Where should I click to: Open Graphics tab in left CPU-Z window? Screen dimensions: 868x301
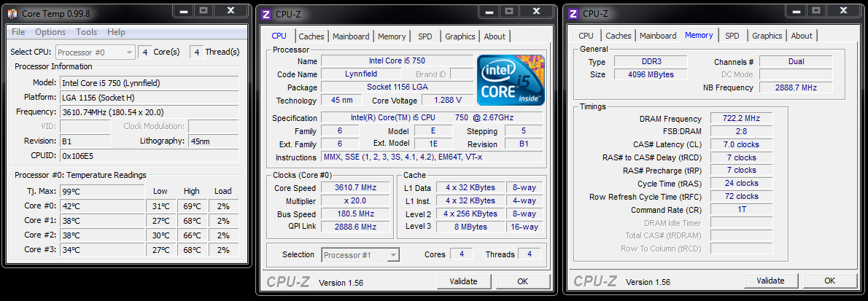point(460,36)
